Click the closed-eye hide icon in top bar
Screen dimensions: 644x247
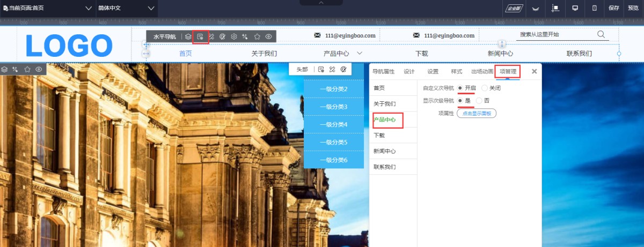coord(535,8)
